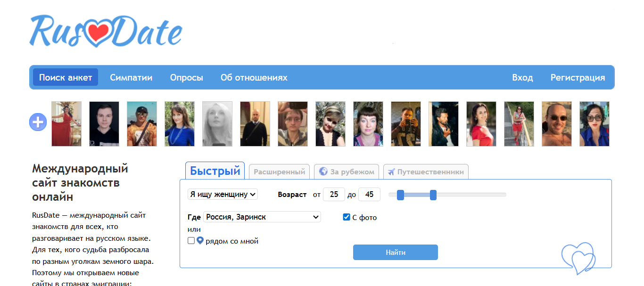Click the blue plus icon to add photo
644x286 pixels.
coord(38,123)
